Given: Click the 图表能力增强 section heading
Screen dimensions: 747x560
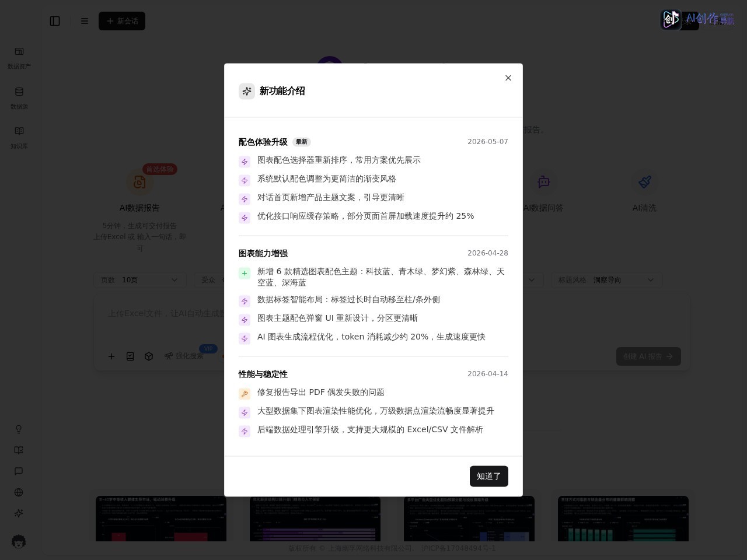Looking at the screenshot, I should click(263, 253).
